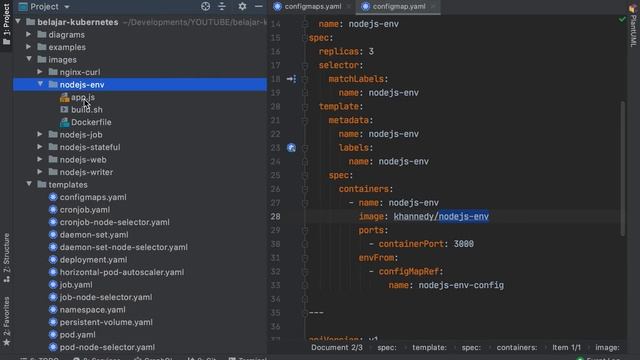Toggle the 1: Project side tab

click(7, 24)
